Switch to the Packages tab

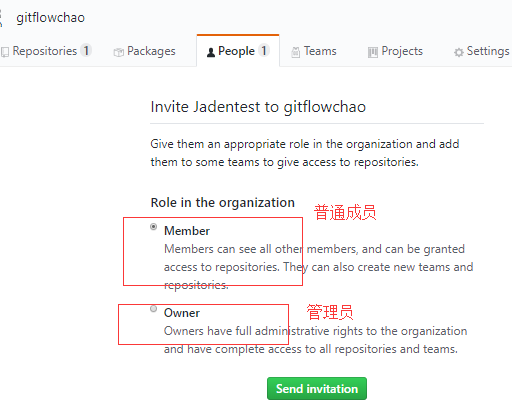pos(144,51)
